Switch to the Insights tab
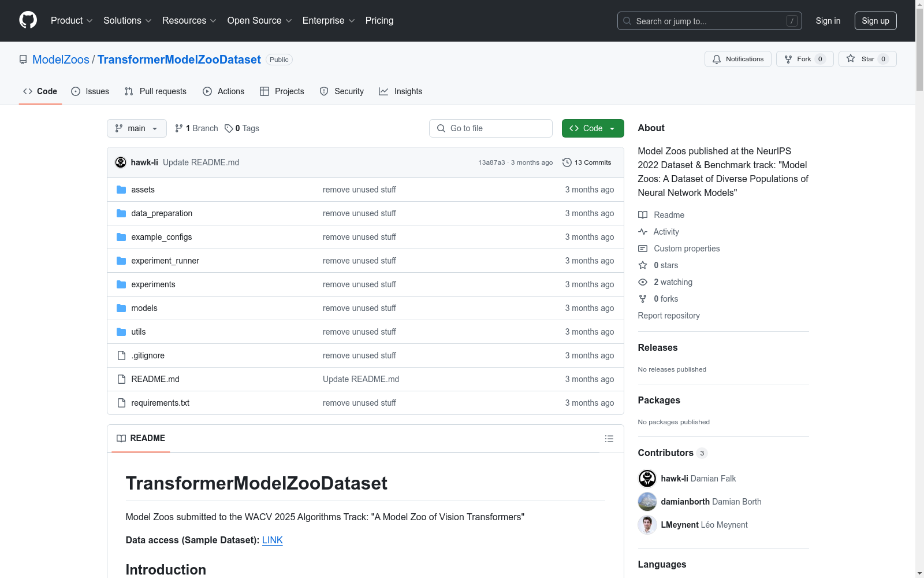Viewport: 924px width, 578px height. [401, 91]
